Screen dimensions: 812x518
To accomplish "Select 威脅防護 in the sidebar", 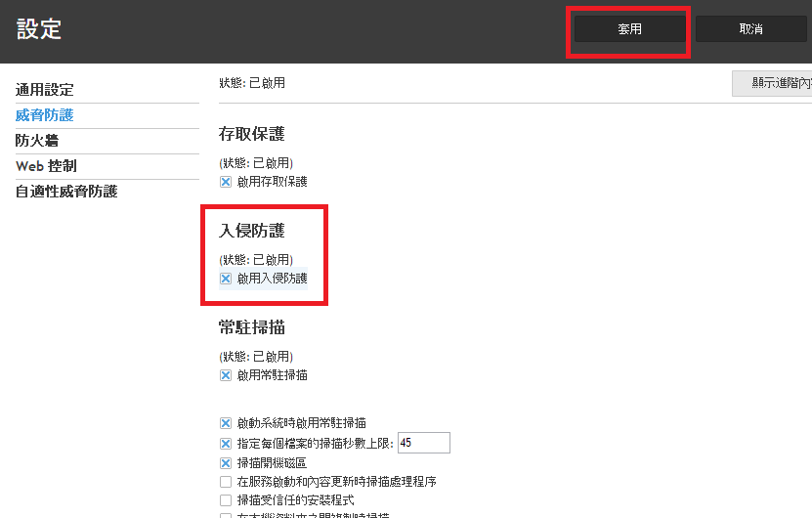I will tap(45, 115).
